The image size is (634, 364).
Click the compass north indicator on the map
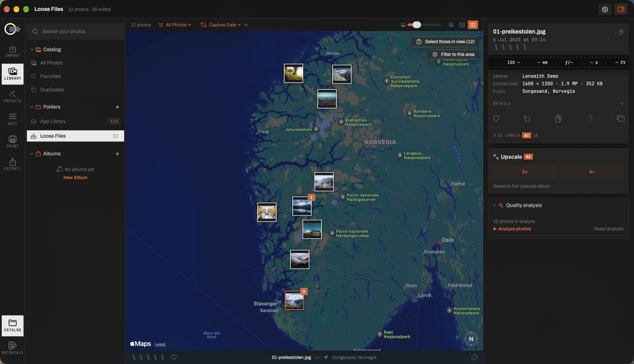click(471, 339)
